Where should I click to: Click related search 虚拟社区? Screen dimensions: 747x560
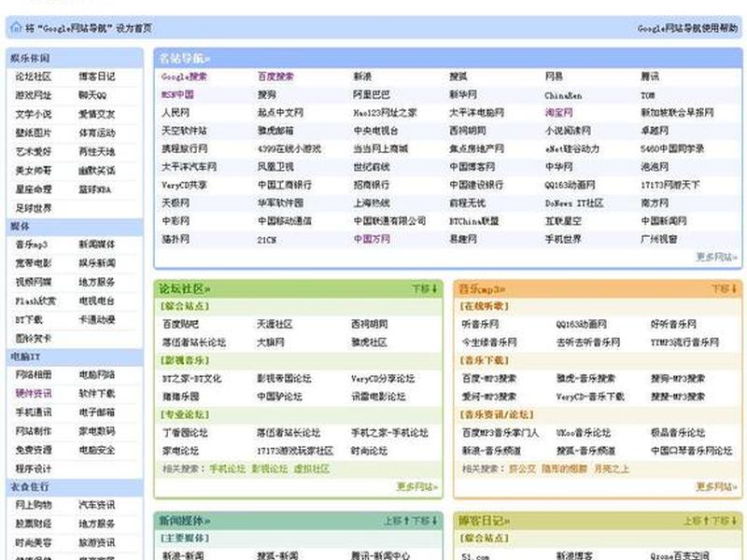[x=312, y=469]
